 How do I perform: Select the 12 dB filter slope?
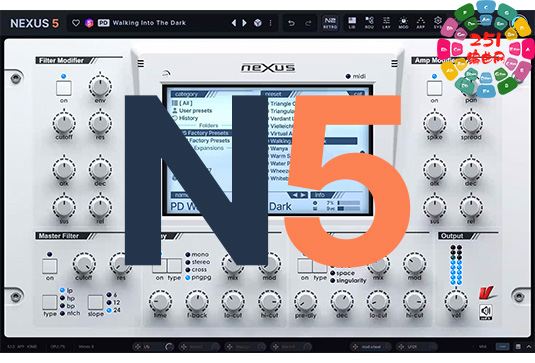[x=113, y=302]
